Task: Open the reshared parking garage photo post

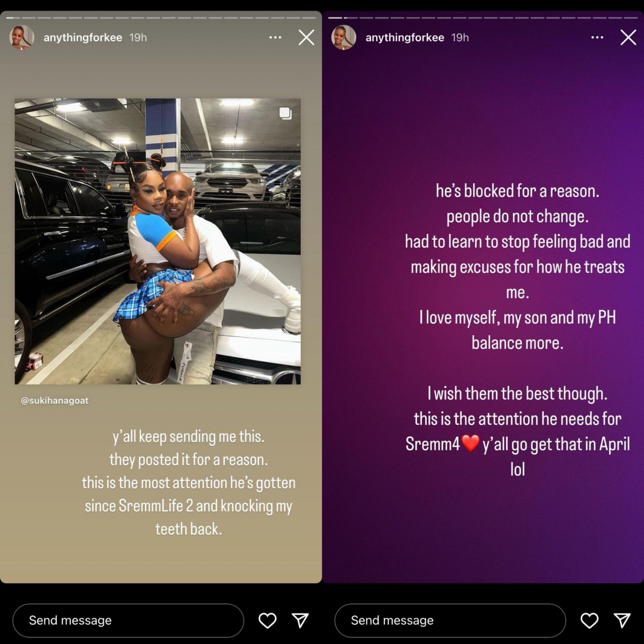Action: 158,241
